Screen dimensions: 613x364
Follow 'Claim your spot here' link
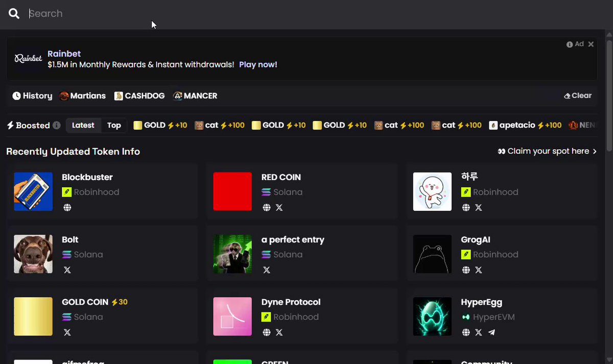tap(547, 152)
